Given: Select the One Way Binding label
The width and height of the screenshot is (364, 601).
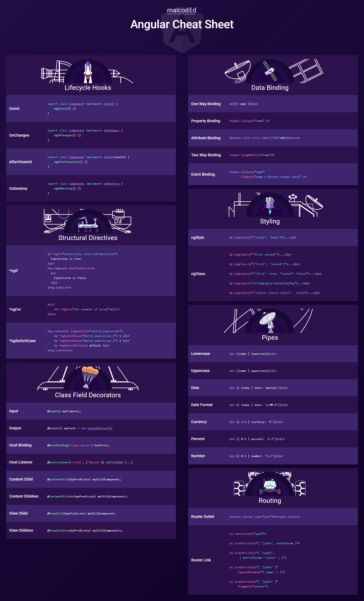Looking at the screenshot, I should [206, 104].
